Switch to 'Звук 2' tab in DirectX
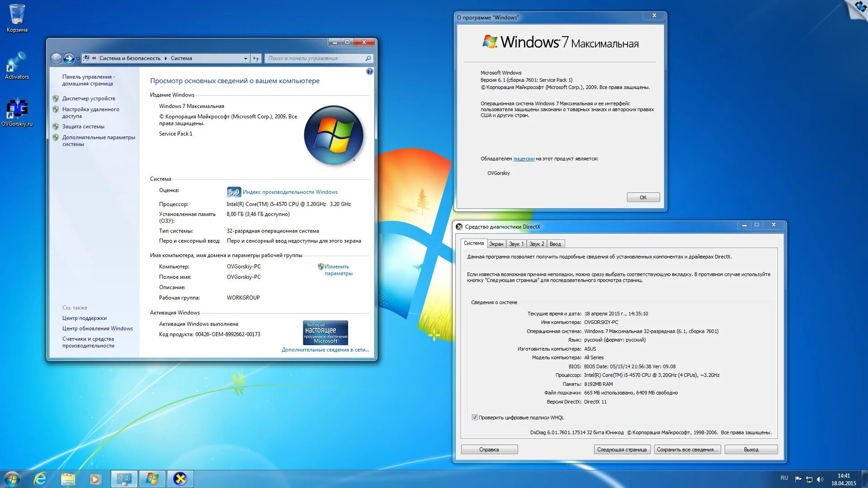Image resolution: width=868 pixels, height=488 pixels. (537, 244)
